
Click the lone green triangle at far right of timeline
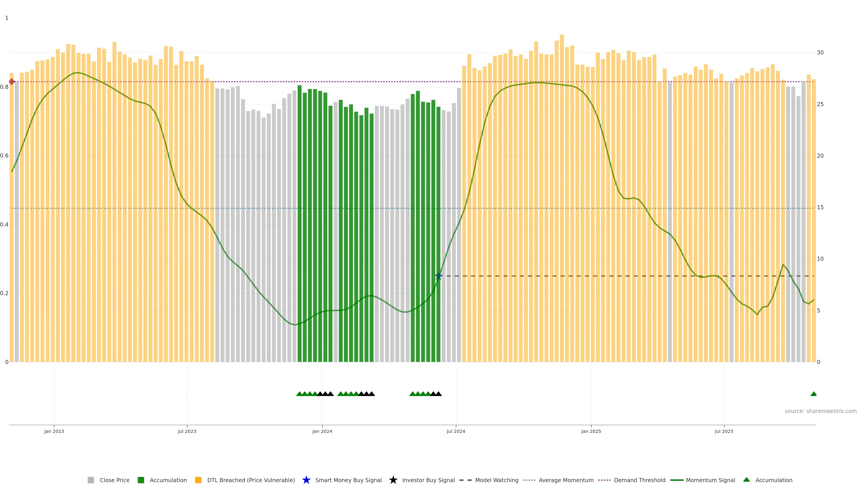coord(814,394)
